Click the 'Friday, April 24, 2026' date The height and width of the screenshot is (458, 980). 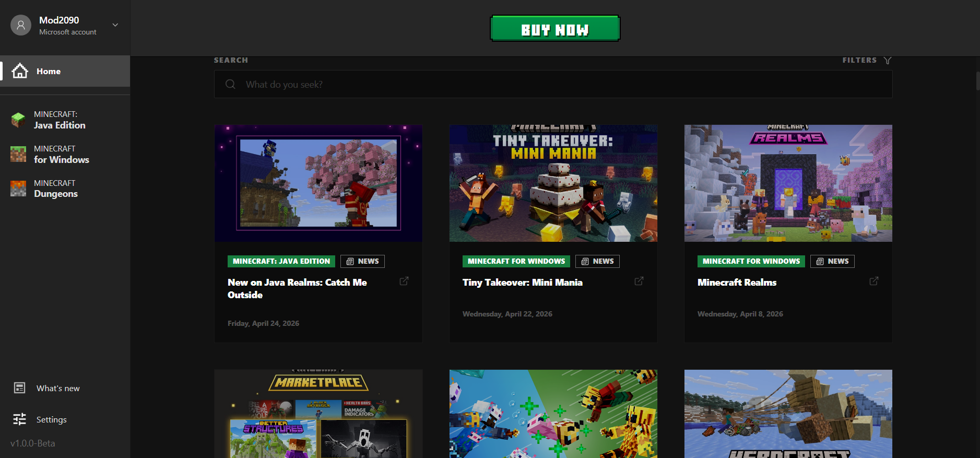tap(263, 323)
